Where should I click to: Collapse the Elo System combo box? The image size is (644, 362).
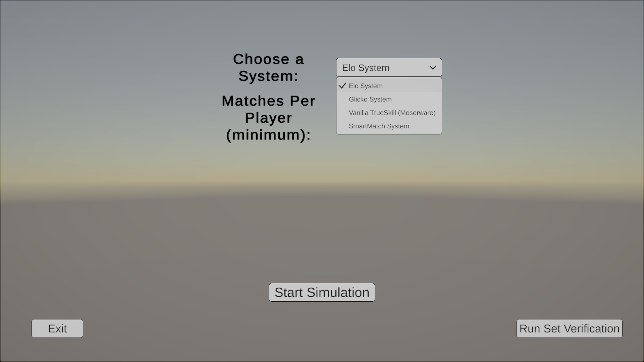(389, 68)
